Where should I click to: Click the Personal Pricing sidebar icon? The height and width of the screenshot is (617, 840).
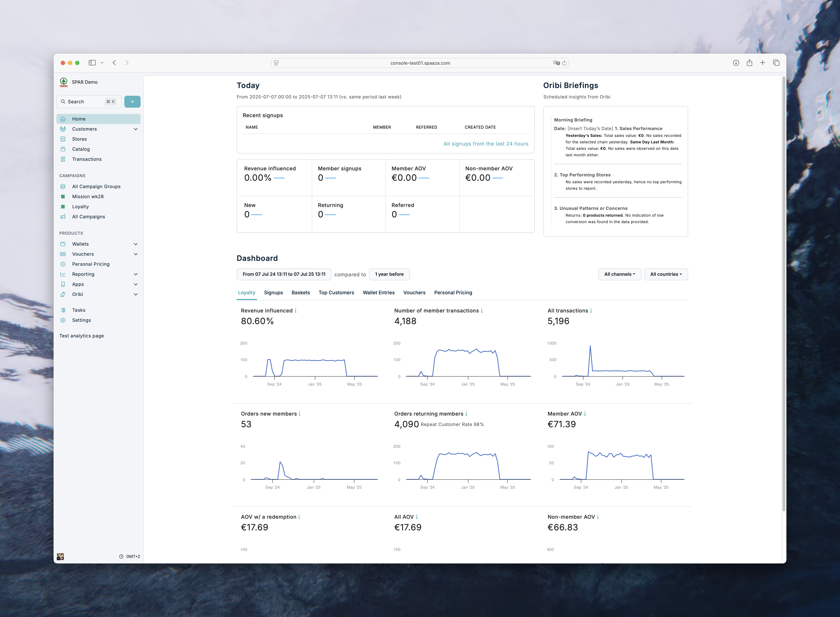(x=63, y=264)
